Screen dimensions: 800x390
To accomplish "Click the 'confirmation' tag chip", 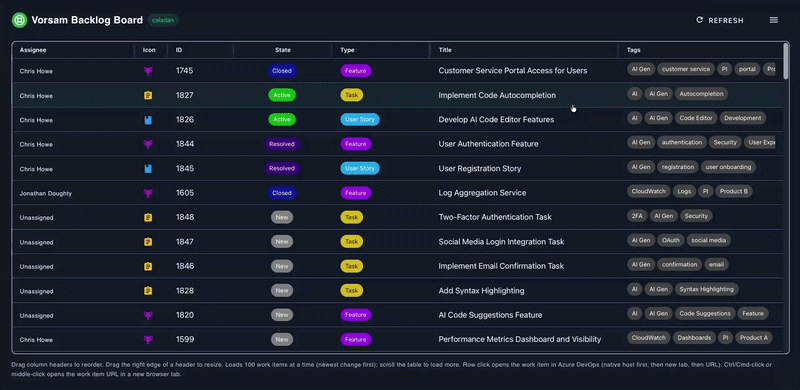I will 679,264.
